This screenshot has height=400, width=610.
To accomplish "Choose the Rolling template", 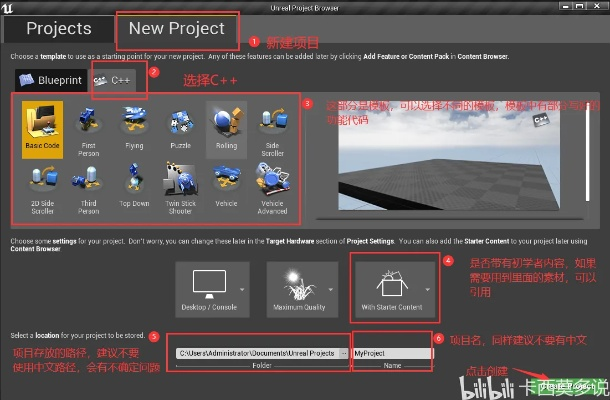I will click(225, 132).
